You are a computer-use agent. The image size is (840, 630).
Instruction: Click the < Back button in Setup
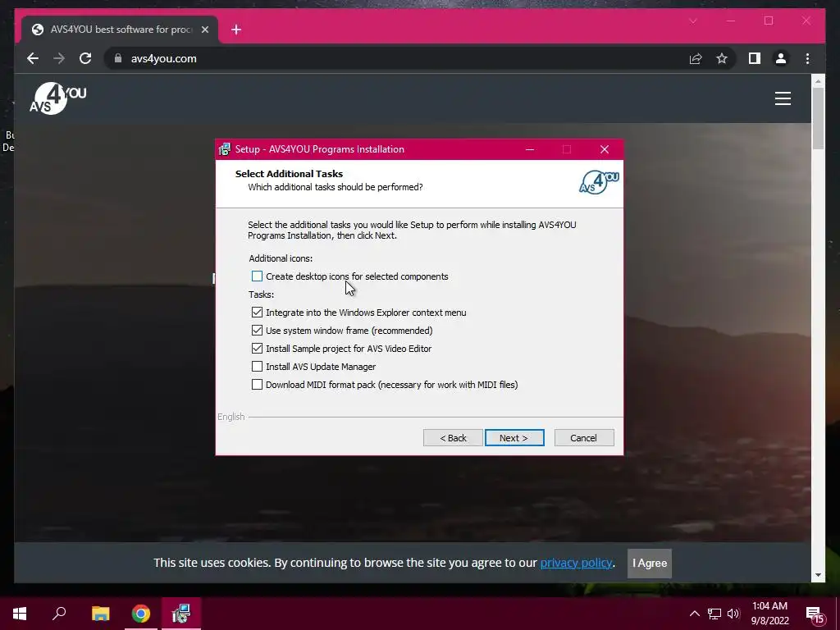coord(453,438)
